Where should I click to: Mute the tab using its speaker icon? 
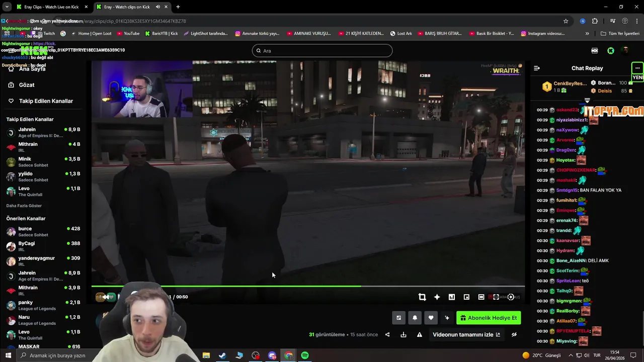click(x=158, y=7)
